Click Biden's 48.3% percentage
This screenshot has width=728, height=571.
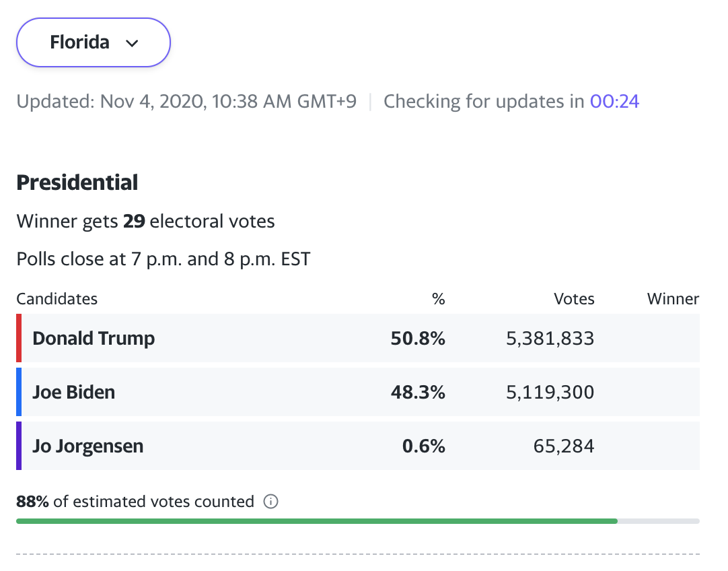click(x=418, y=392)
